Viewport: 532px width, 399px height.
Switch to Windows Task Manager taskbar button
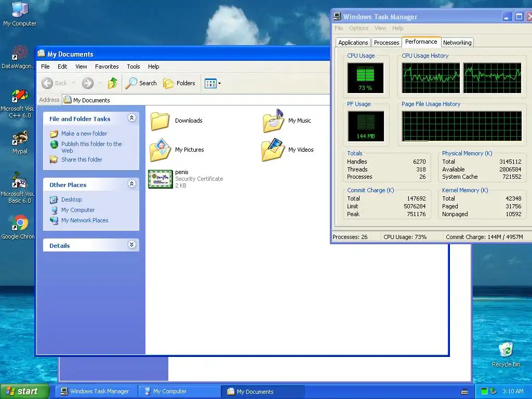pyautogui.click(x=96, y=392)
